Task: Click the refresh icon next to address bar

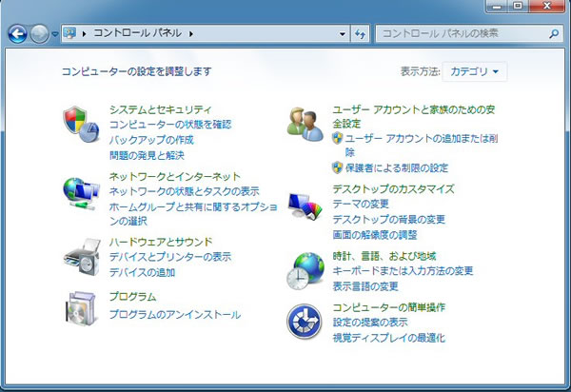Action: point(360,34)
